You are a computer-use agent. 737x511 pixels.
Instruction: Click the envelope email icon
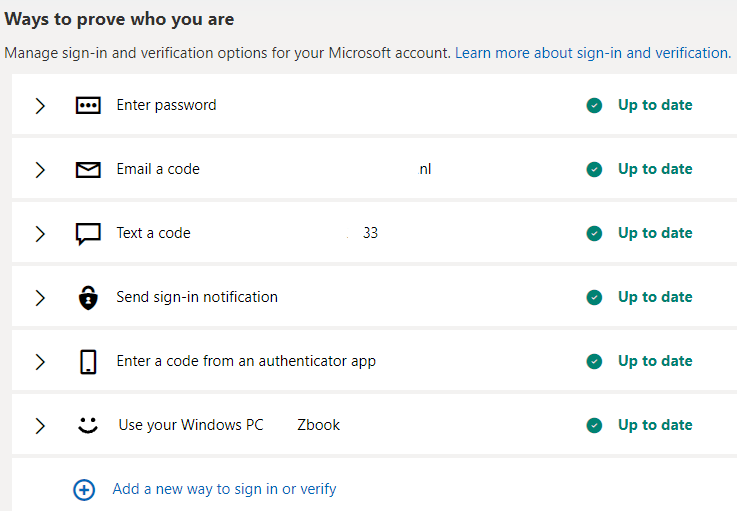pos(88,170)
